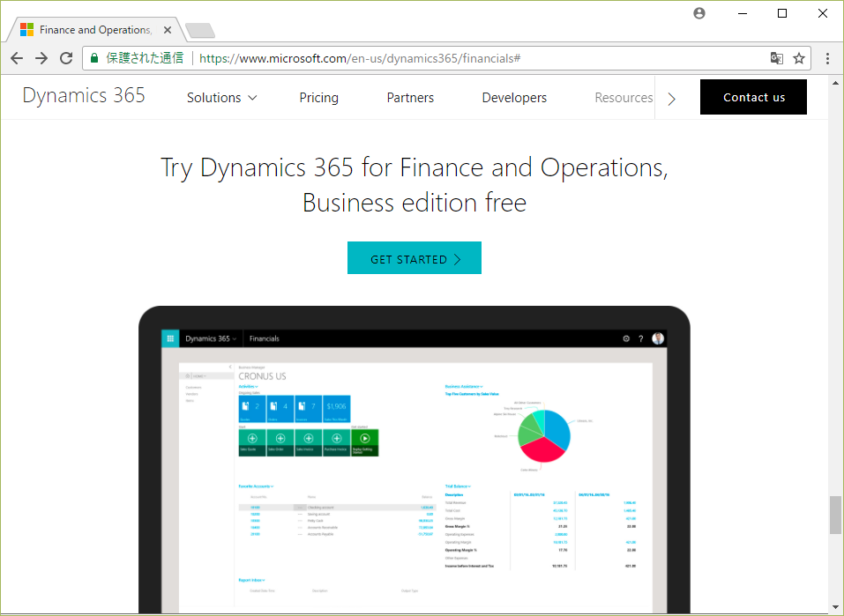Expand the Solutions dropdown menu
Image resolution: width=844 pixels, height=616 pixels.
point(221,98)
